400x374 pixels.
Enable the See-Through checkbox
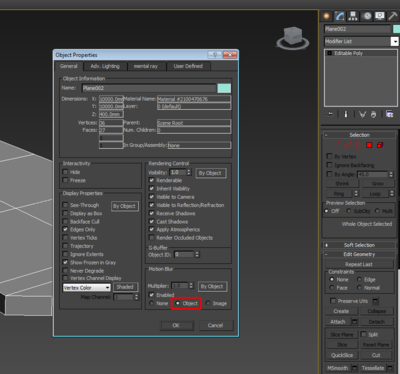coord(65,205)
